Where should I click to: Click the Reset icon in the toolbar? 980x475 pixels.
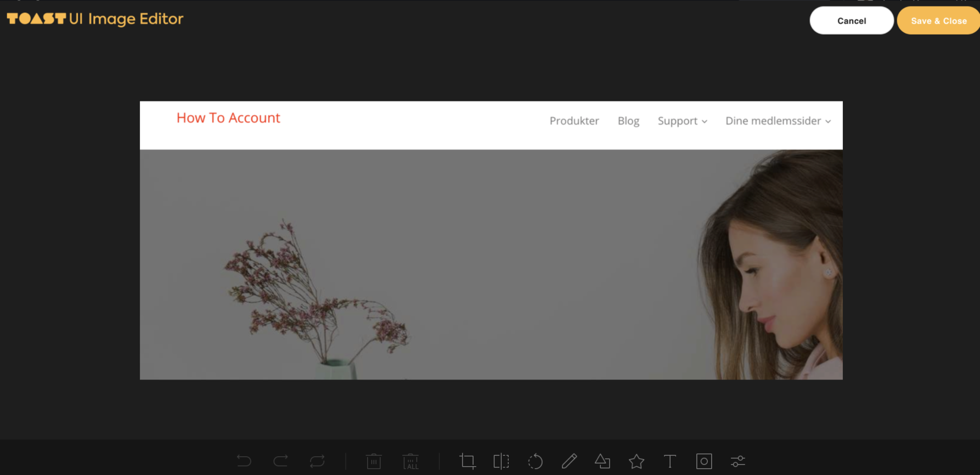click(x=317, y=461)
